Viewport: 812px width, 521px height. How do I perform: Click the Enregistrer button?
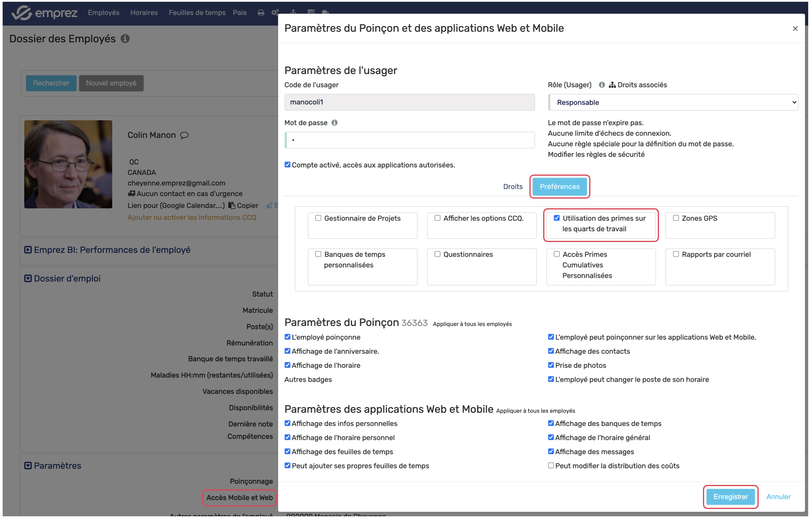[731, 497]
